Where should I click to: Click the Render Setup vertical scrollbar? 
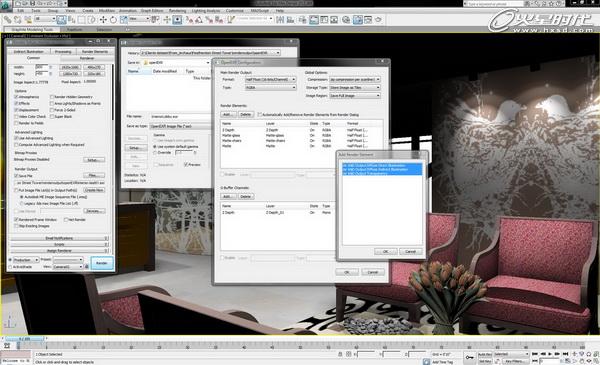click(x=113, y=92)
